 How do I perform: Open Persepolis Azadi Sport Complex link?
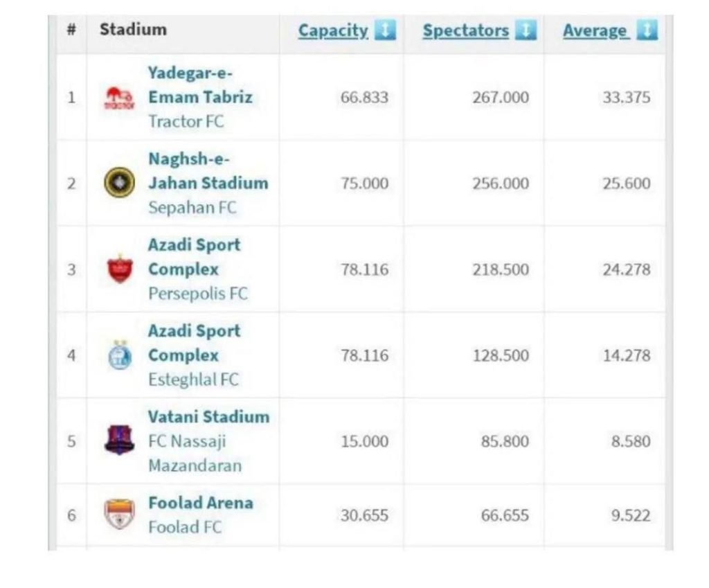coord(194,257)
